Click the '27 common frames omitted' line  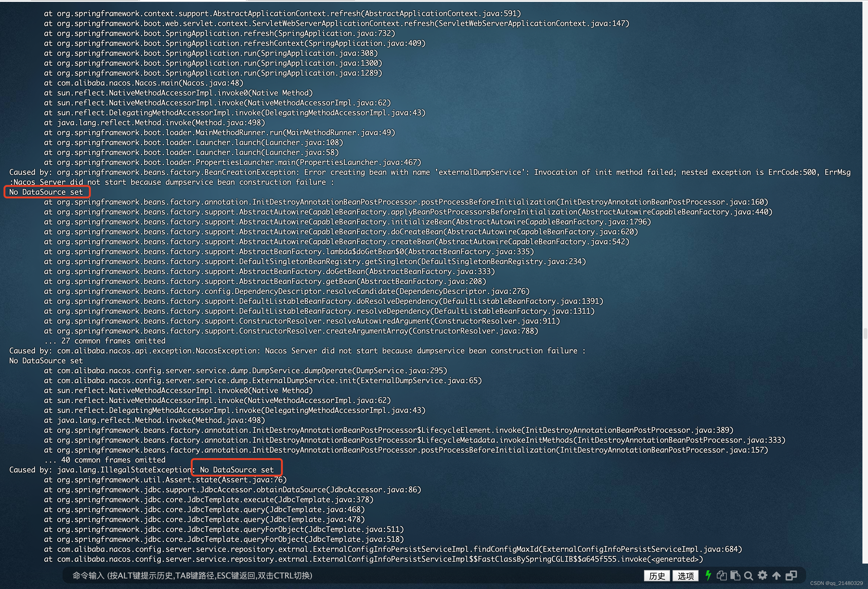click(x=105, y=341)
